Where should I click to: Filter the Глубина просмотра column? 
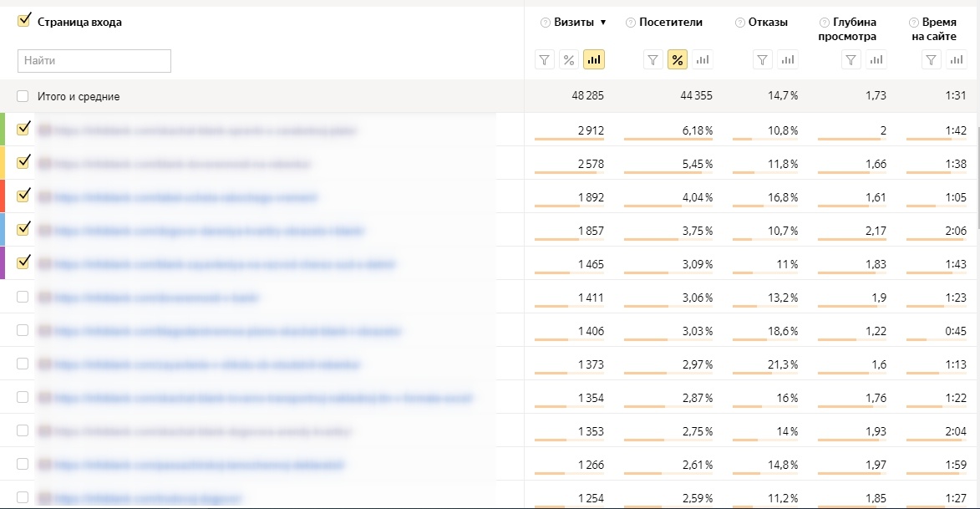tap(851, 59)
